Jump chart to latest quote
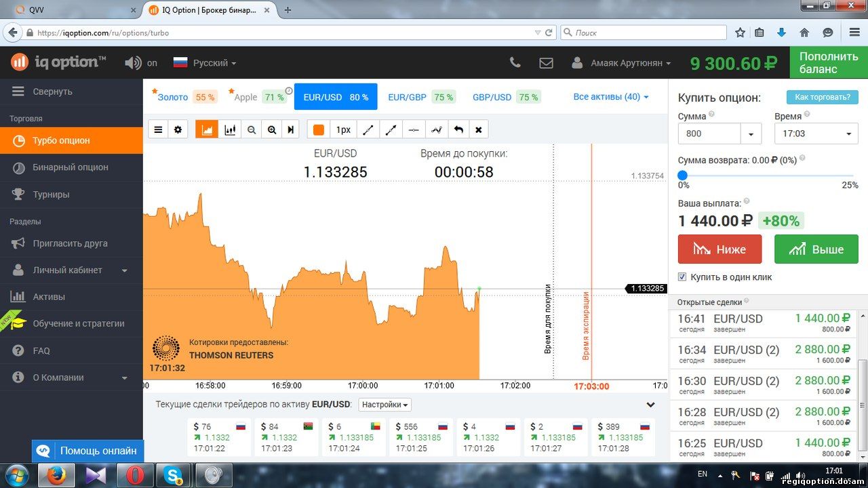Viewport: 868px width, 488px height. click(291, 129)
